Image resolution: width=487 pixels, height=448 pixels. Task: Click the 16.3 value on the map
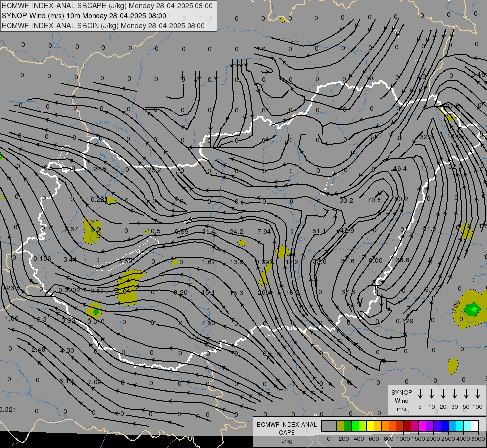pyautogui.click(x=40, y=320)
